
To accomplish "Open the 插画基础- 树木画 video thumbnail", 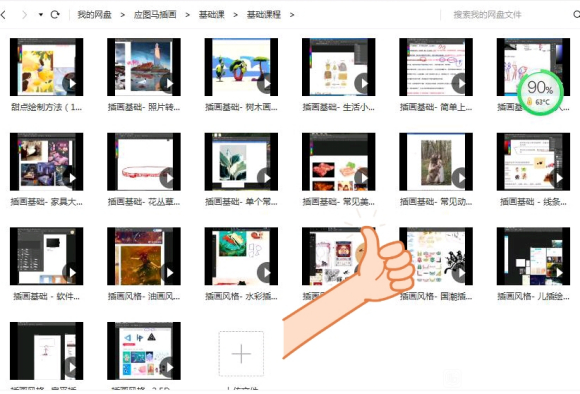I will click(241, 67).
